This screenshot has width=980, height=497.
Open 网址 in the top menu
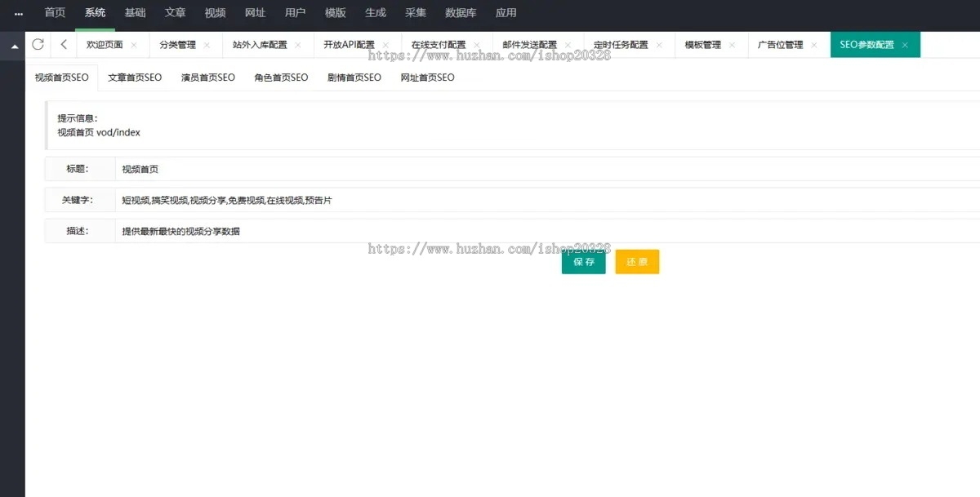[255, 13]
